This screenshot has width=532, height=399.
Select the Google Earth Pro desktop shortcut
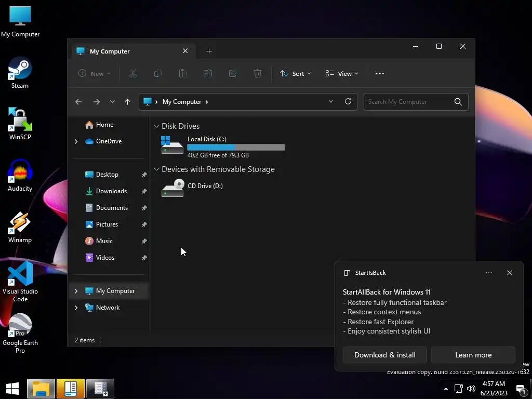click(x=20, y=334)
